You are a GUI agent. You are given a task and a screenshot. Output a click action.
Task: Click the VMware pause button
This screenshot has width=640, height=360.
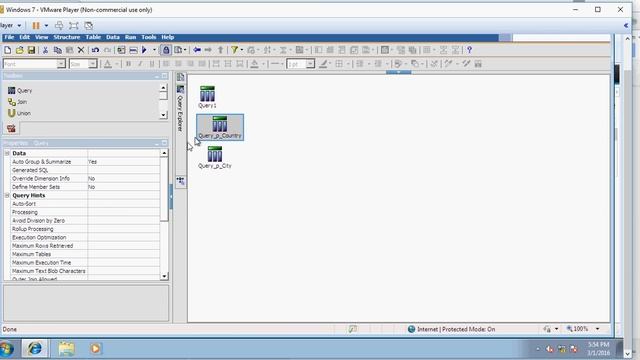pyautogui.click(x=36, y=26)
